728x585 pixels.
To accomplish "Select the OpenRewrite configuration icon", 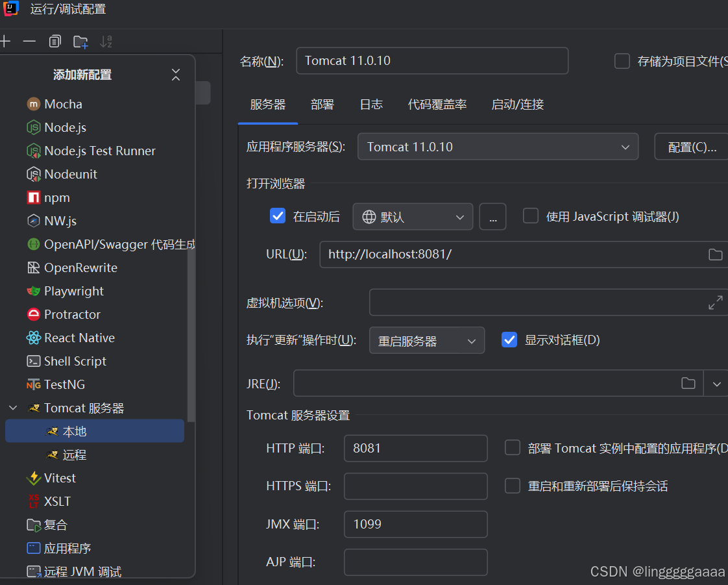I will point(34,268).
